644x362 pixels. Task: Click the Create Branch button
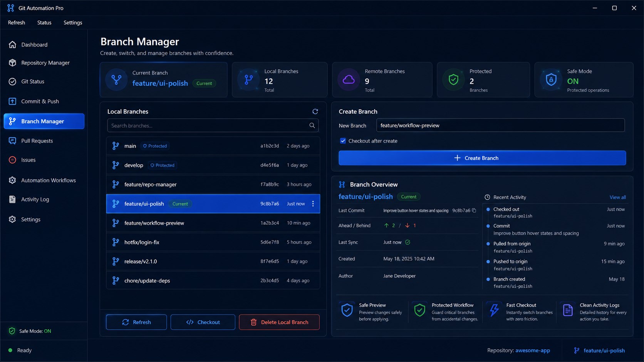tap(482, 158)
